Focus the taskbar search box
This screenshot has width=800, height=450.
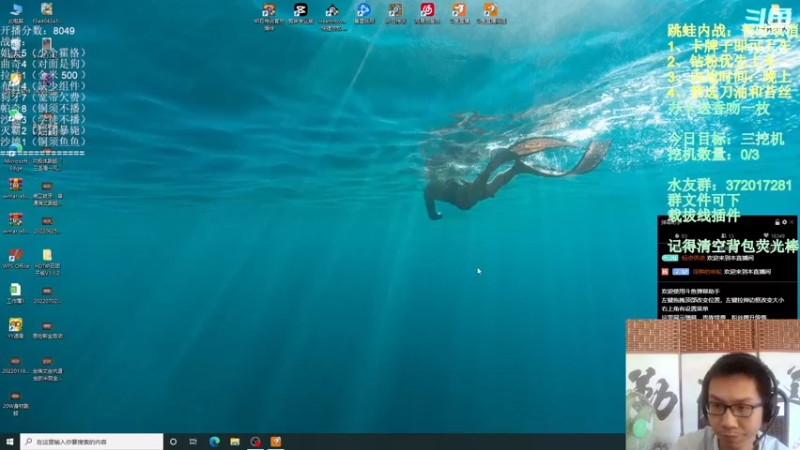[92, 441]
